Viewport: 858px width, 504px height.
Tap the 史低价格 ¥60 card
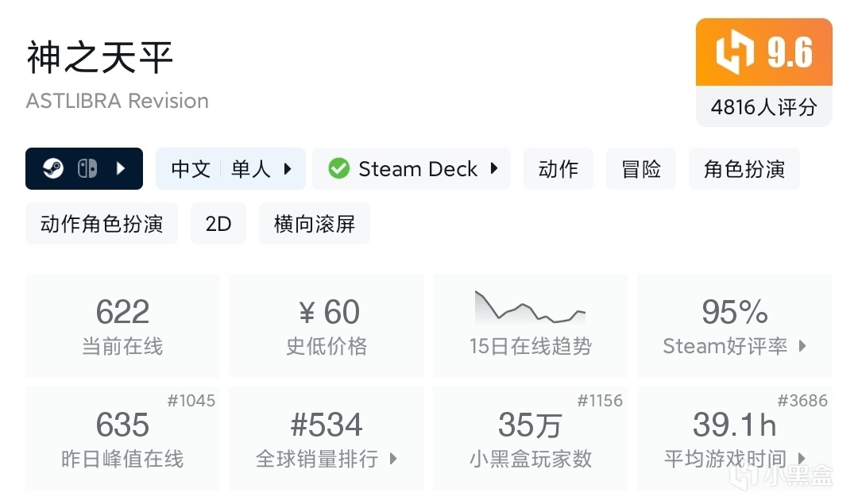tap(327, 325)
